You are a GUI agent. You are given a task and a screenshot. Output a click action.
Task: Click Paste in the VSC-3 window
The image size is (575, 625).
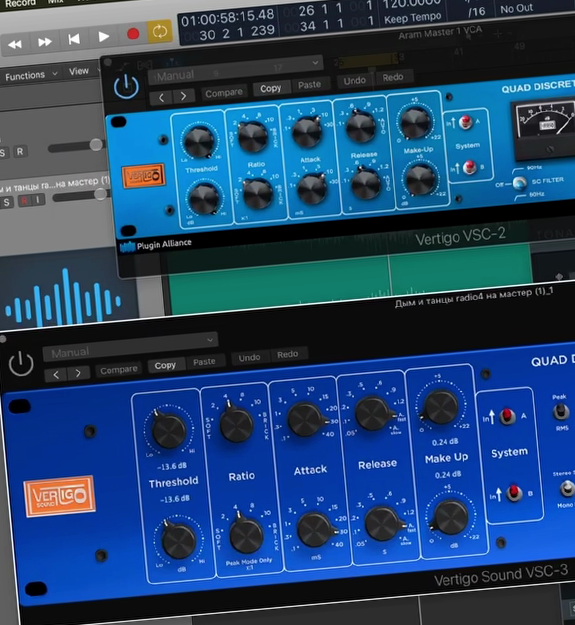204,362
